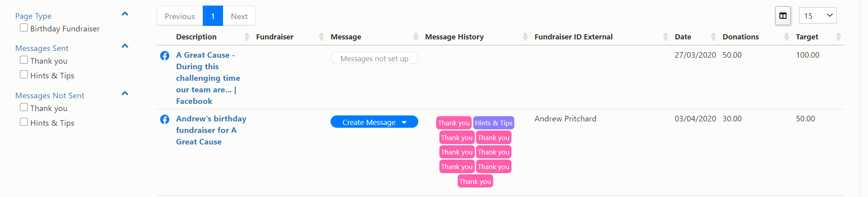Collapse the Page Type filter section
Image resolution: width=868 pixels, height=197 pixels.
[125, 14]
